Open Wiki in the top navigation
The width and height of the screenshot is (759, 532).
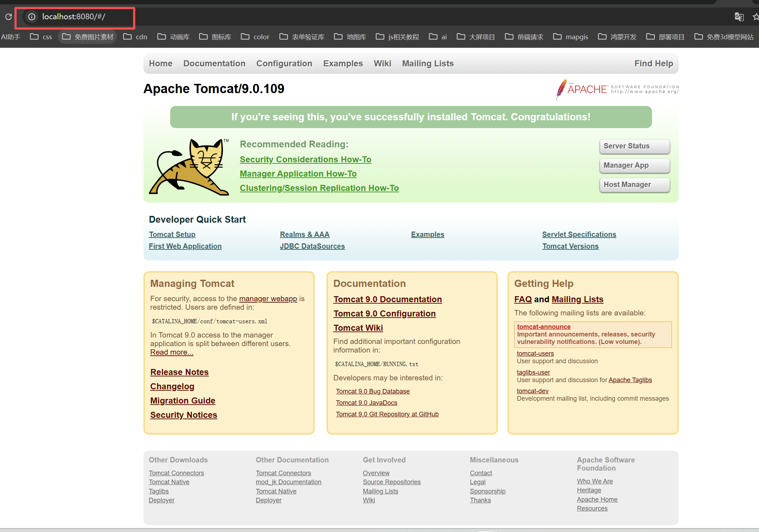click(383, 64)
